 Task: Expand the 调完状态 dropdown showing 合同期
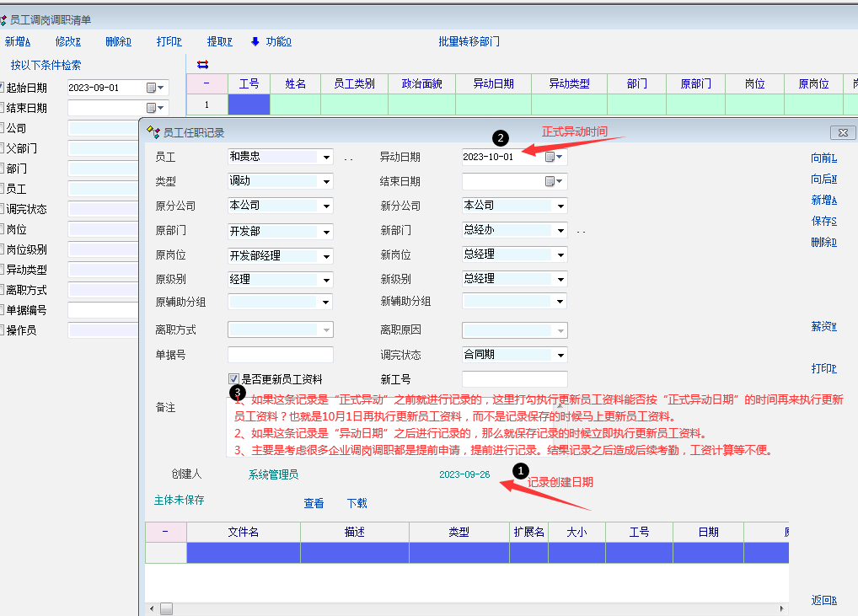560,356
